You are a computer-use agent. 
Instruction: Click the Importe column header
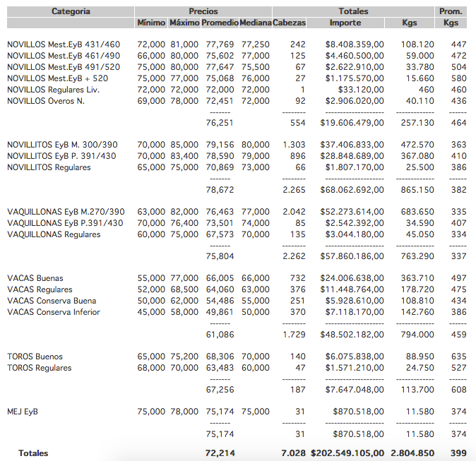(345, 23)
